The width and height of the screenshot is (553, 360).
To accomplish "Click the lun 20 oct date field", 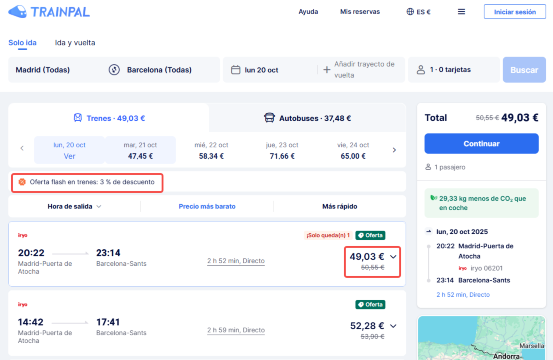I will click(x=261, y=70).
